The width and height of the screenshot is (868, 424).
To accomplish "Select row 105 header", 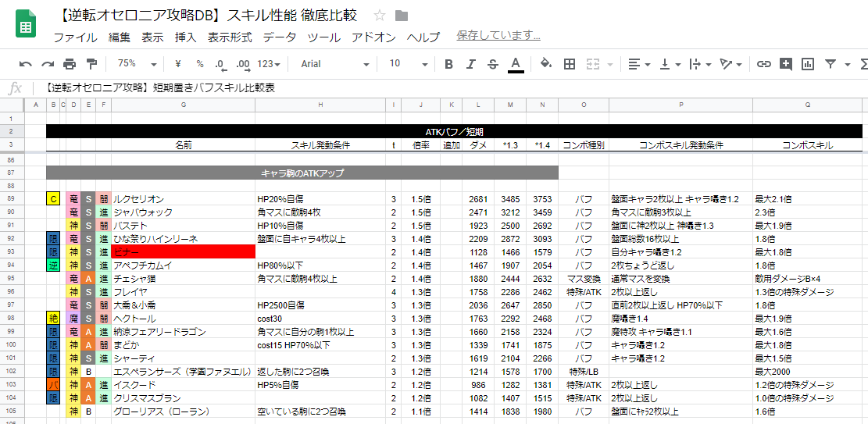I will (12, 412).
